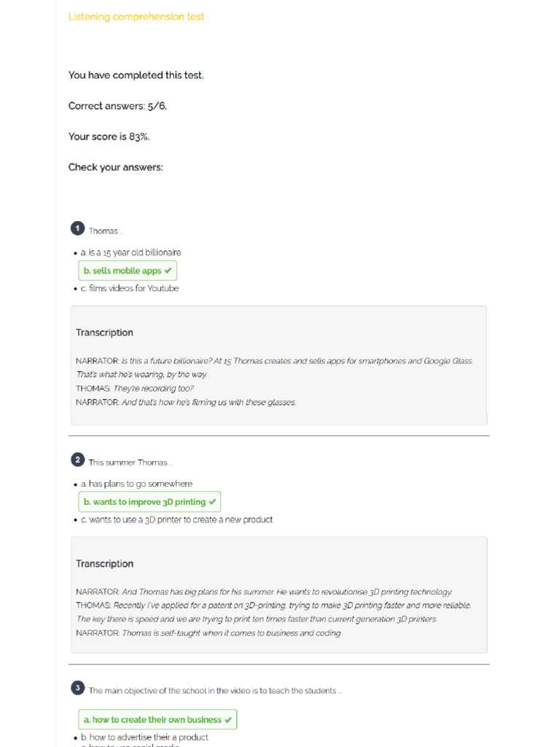Click the green checkmark beside "sells mobile apps"

coord(168,271)
